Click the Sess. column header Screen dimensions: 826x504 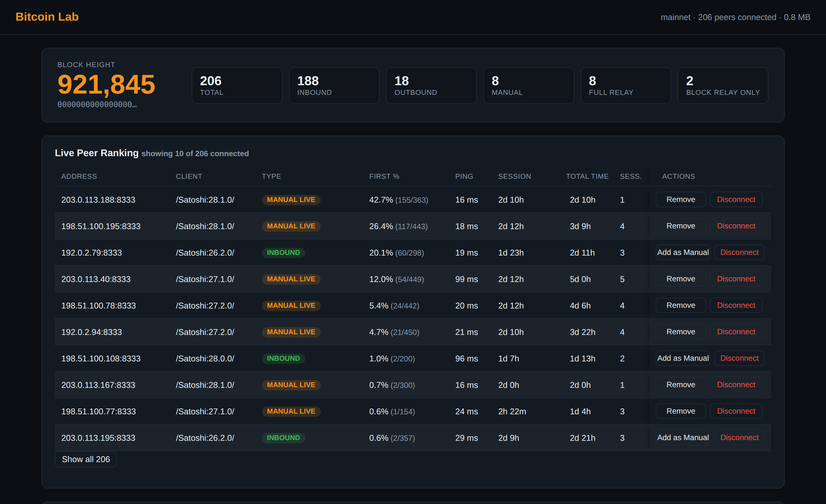click(630, 176)
